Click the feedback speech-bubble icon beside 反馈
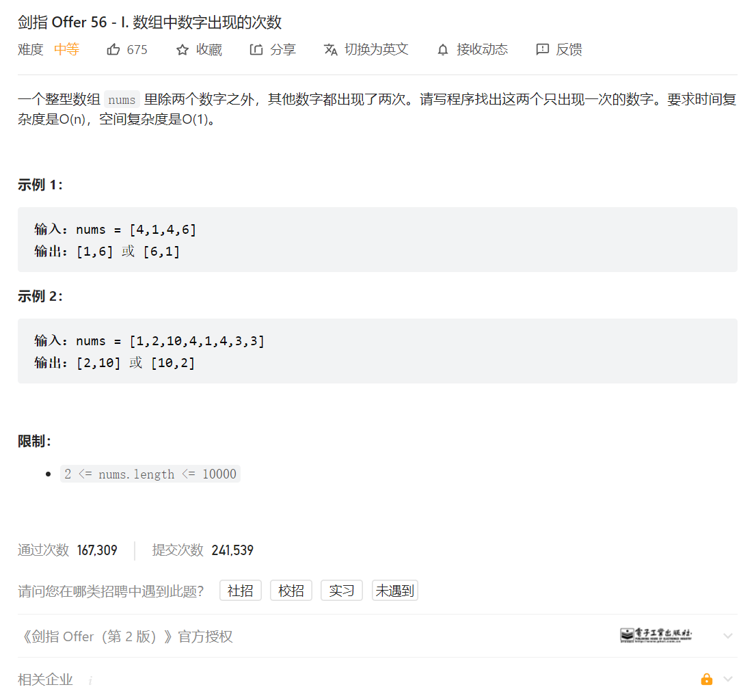Screen dimensions: 756x700 (542, 49)
